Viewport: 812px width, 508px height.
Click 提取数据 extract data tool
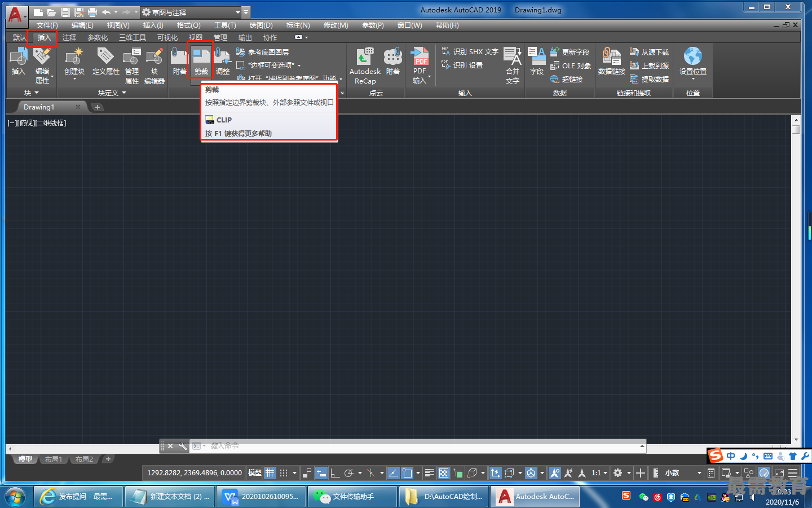coord(649,79)
